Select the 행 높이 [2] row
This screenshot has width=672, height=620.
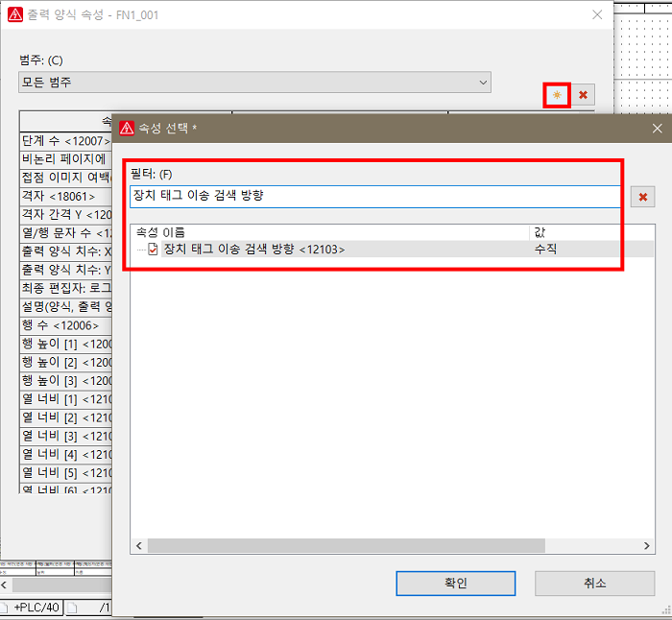(x=66, y=363)
